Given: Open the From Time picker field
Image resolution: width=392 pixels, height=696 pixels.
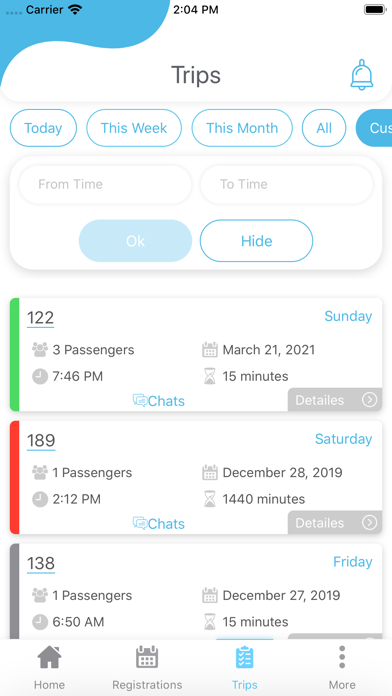Looking at the screenshot, I should 105,184.
